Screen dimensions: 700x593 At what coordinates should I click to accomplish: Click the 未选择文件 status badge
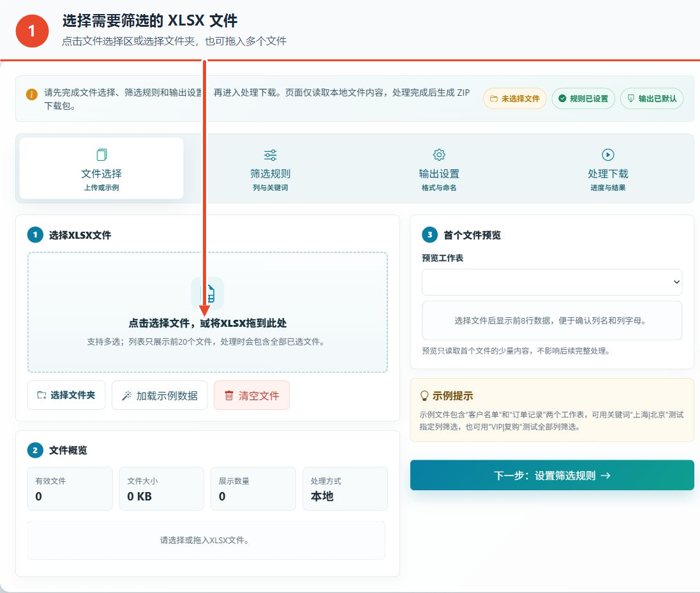click(x=515, y=99)
